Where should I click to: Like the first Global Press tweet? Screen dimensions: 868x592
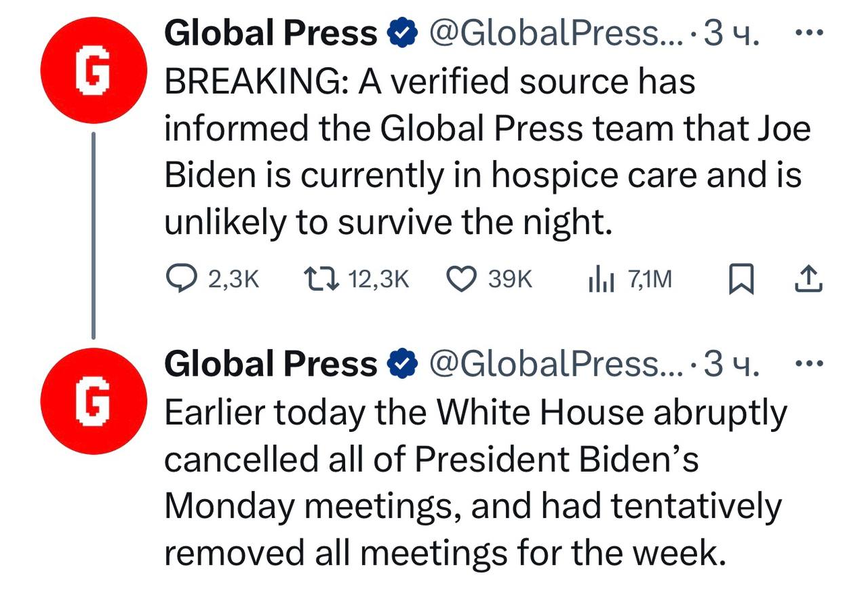point(490,279)
